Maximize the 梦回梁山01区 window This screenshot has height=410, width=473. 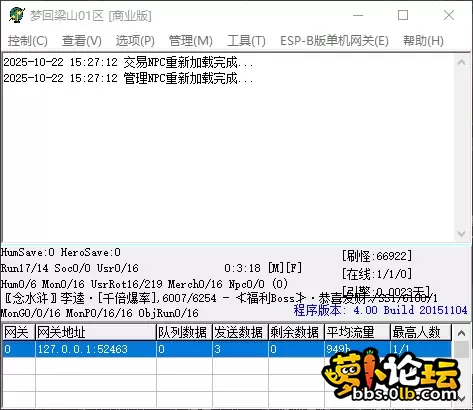[x=403, y=15]
